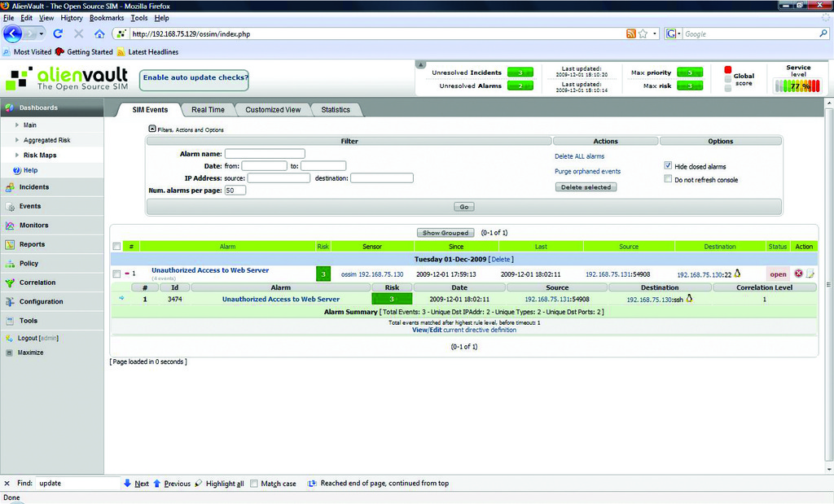Image resolution: width=834 pixels, height=504 pixels.
Task: Click the Firefox reload page icon
Action: (x=58, y=34)
